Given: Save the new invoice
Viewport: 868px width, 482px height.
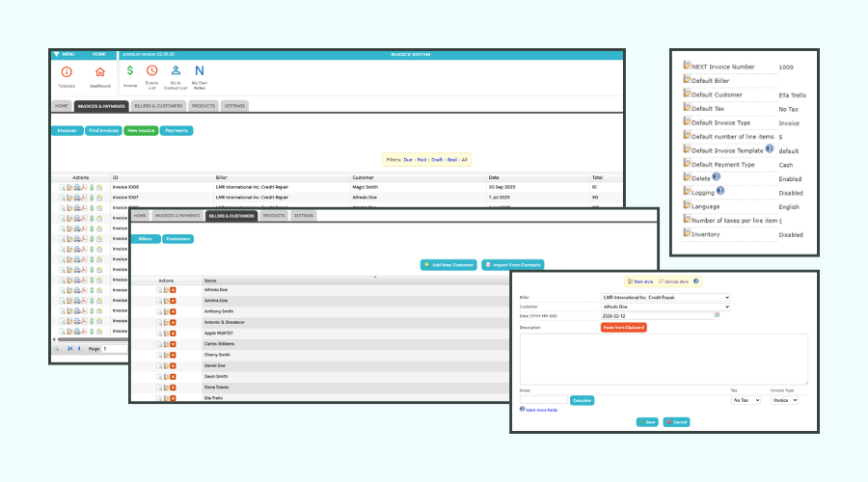Looking at the screenshot, I should pyautogui.click(x=647, y=422).
